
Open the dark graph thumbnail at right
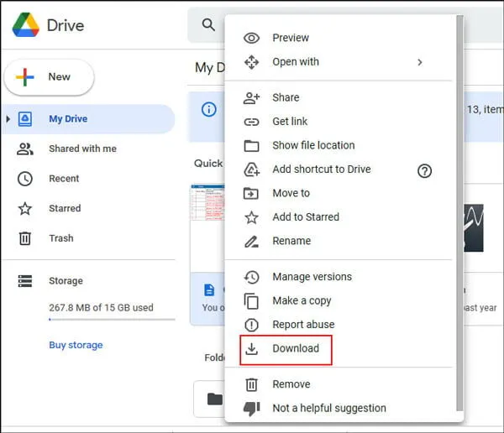[474, 227]
